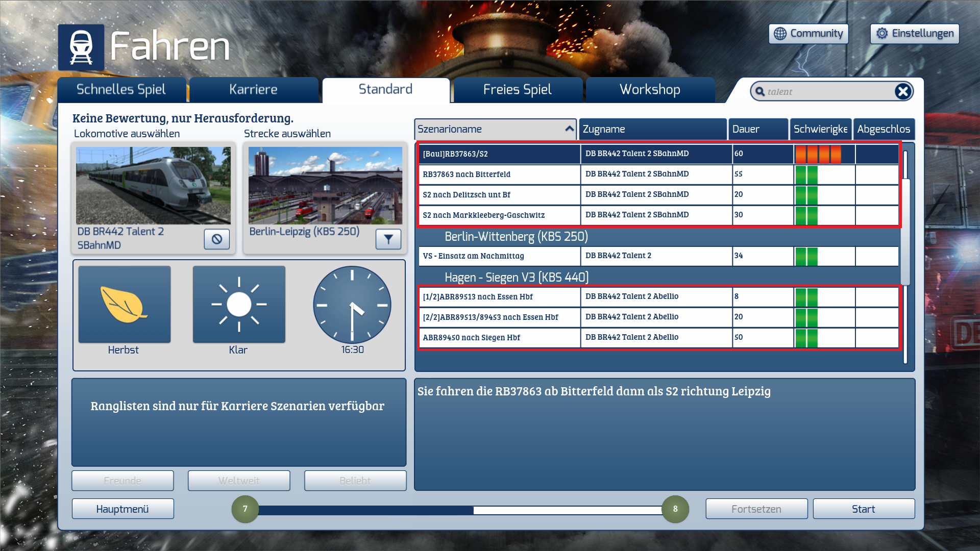Sort scenarios by the Schwierigkeit column

[x=820, y=129]
